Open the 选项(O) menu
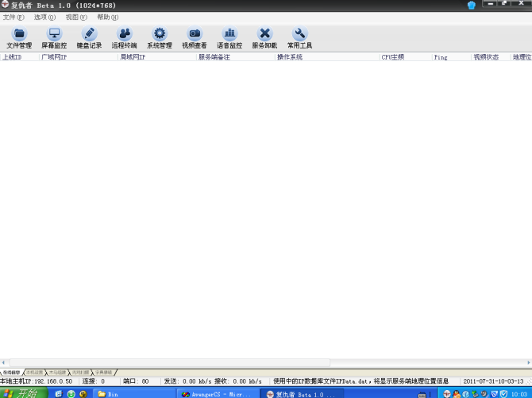 point(44,17)
